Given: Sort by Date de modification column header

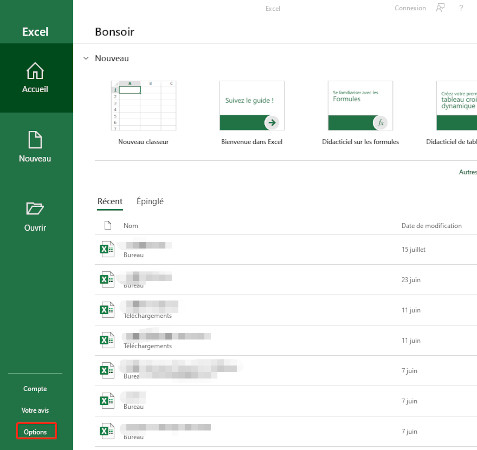Looking at the screenshot, I should click(431, 226).
